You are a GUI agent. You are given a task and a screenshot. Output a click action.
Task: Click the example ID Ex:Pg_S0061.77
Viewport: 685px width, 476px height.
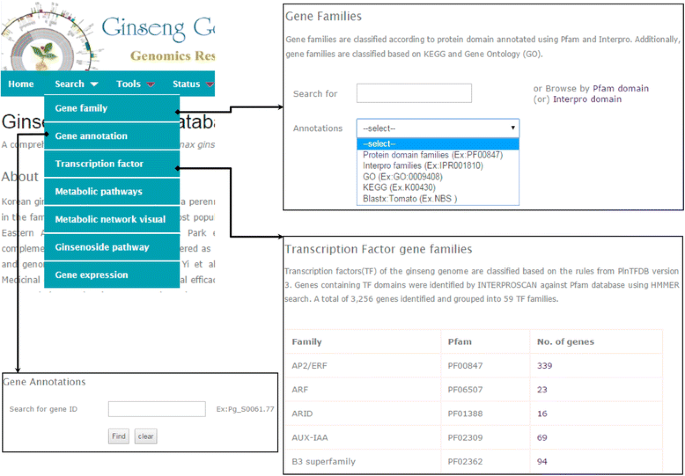(245, 409)
